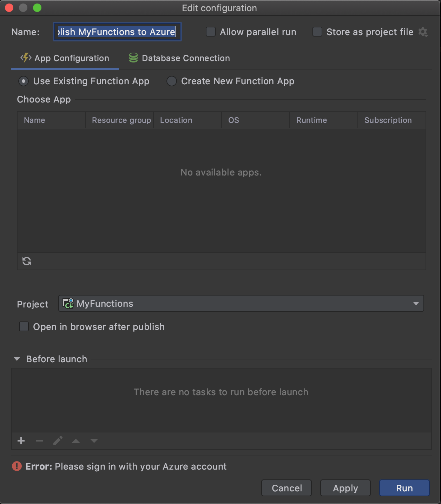Select Use Existing Function App option
Screen dimensions: 441x504
pos(24,81)
